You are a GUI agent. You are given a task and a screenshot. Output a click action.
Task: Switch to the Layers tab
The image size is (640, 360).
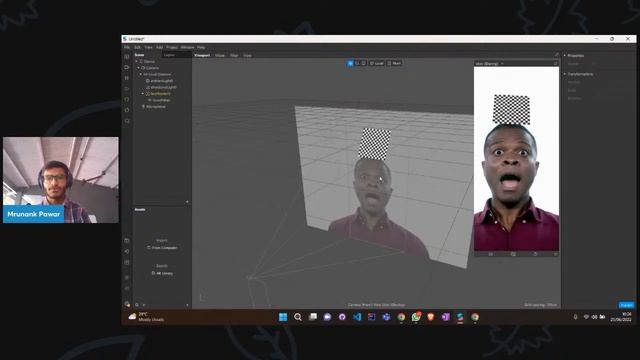[x=169, y=55]
